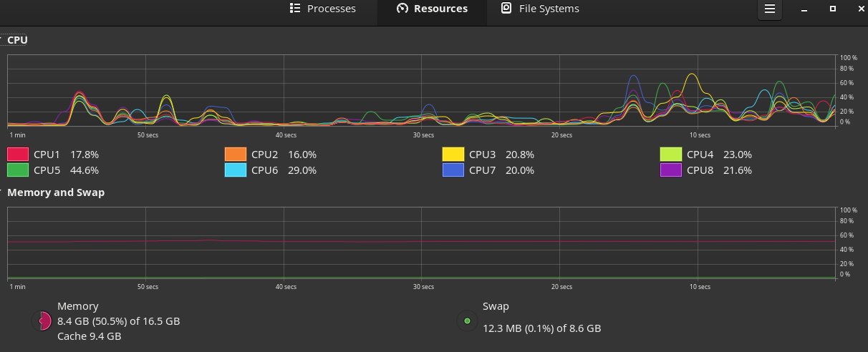The image size is (868, 352).
Task: Click the CPU4 23.0% label
Action: pyautogui.click(x=719, y=154)
